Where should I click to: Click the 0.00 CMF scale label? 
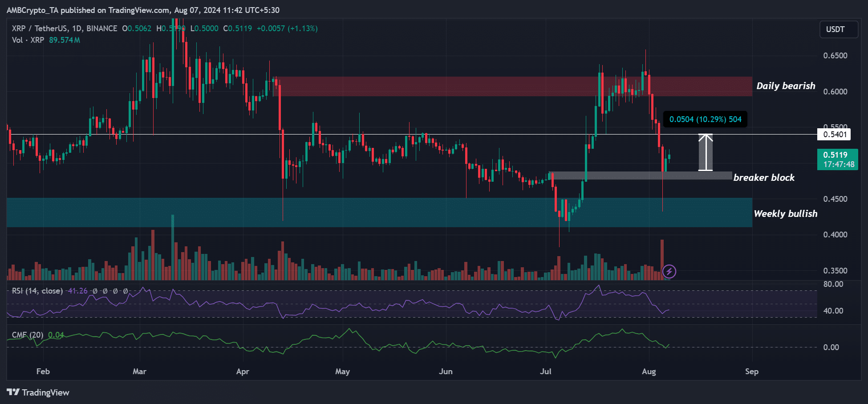click(x=831, y=347)
